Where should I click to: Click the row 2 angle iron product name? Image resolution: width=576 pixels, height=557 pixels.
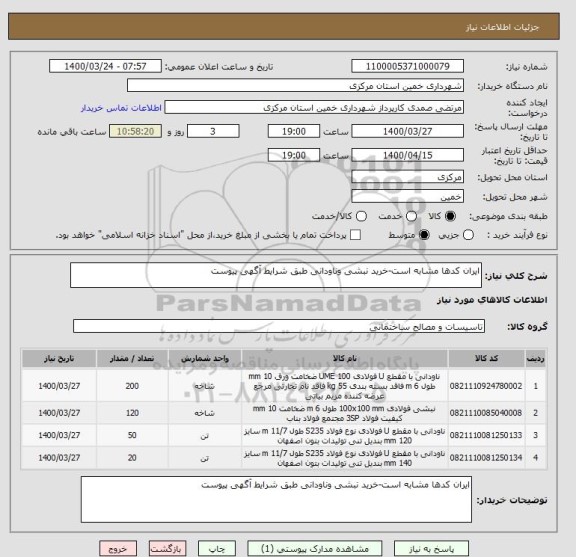(345, 413)
